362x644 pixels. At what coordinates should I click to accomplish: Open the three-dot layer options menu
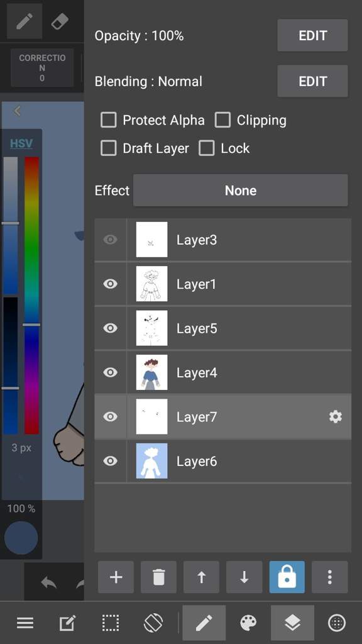tap(329, 577)
